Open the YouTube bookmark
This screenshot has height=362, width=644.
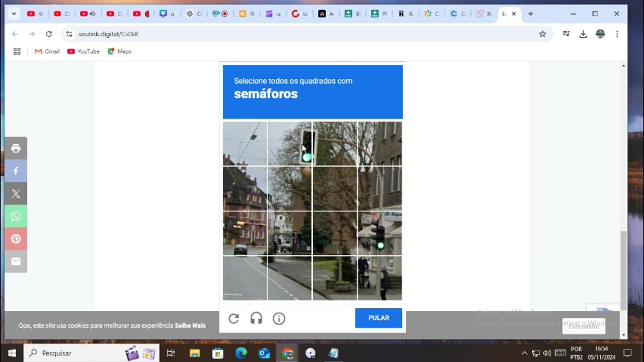[84, 51]
